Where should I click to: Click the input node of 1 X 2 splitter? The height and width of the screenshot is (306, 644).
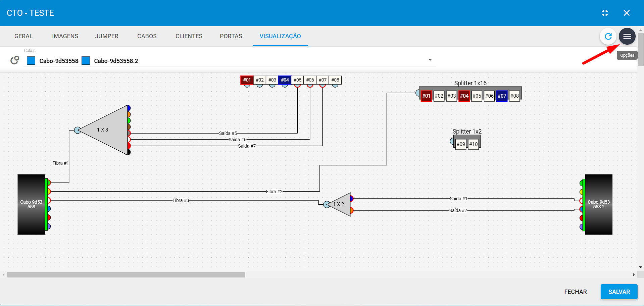327,204
